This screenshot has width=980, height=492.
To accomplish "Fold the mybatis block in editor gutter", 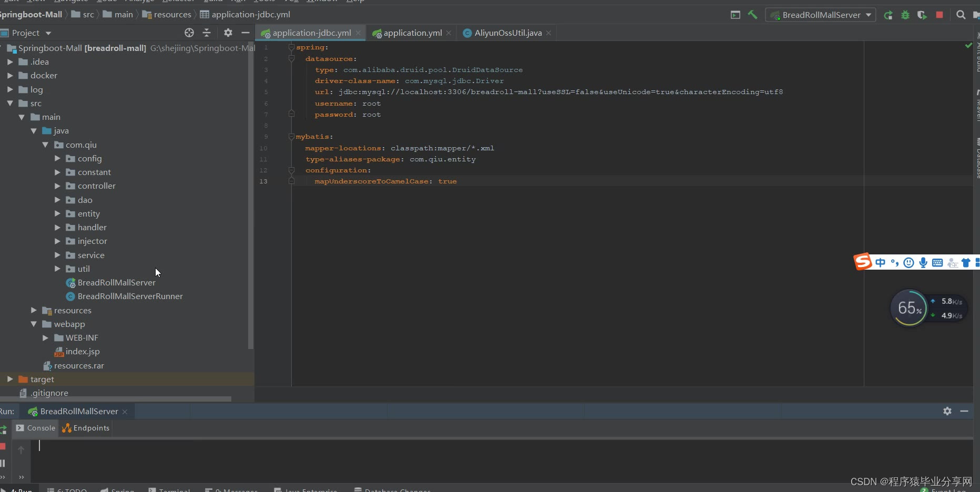I will tap(291, 137).
